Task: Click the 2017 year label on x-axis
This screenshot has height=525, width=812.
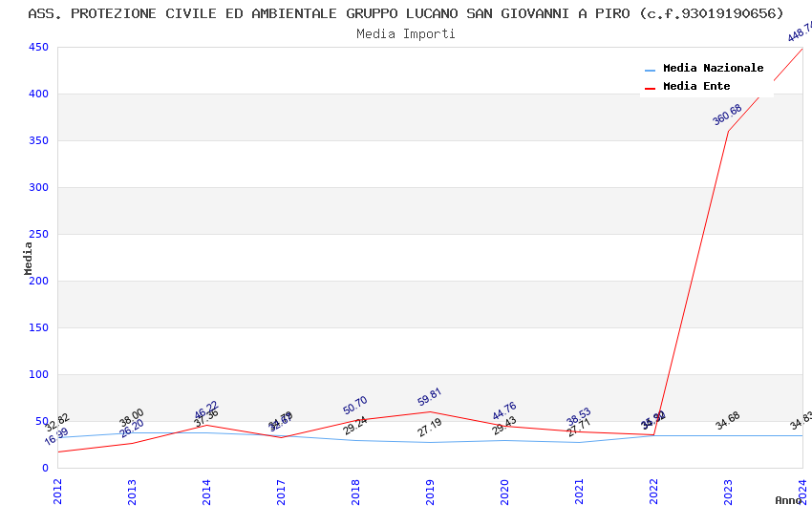Action: click(281, 492)
